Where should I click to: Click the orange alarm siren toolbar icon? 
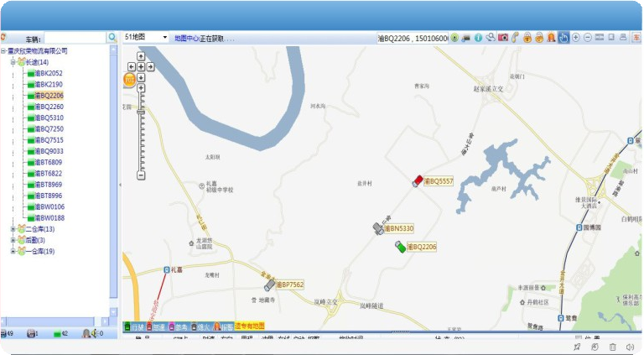point(551,38)
